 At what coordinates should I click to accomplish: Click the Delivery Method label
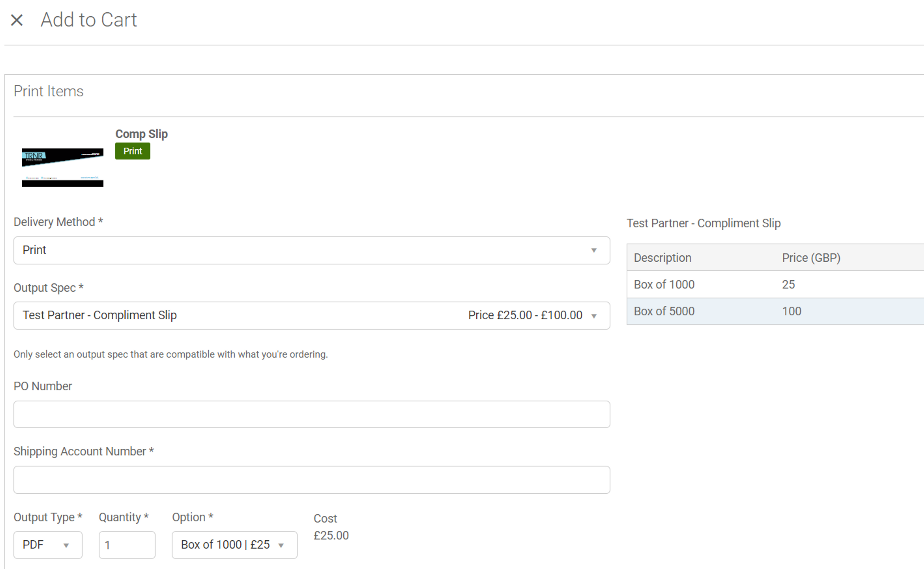(x=58, y=222)
